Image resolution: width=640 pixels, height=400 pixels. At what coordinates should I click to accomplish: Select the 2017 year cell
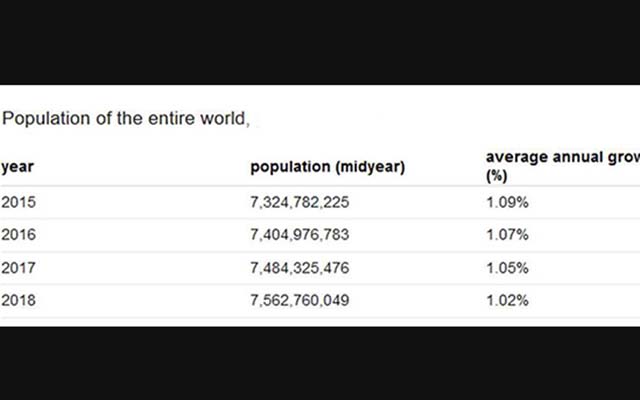pyautogui.click(x=18, y=268)
